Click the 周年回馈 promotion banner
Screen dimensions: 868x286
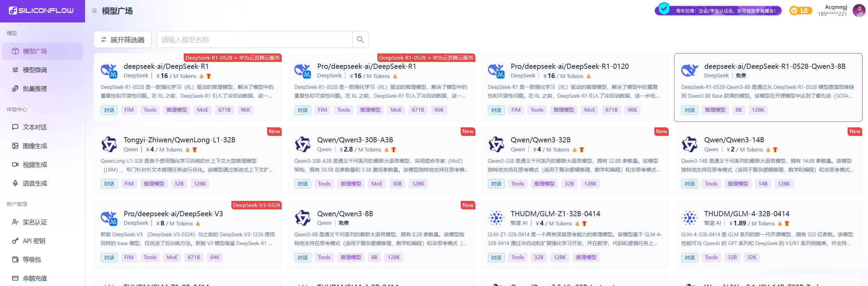point(718,11)
